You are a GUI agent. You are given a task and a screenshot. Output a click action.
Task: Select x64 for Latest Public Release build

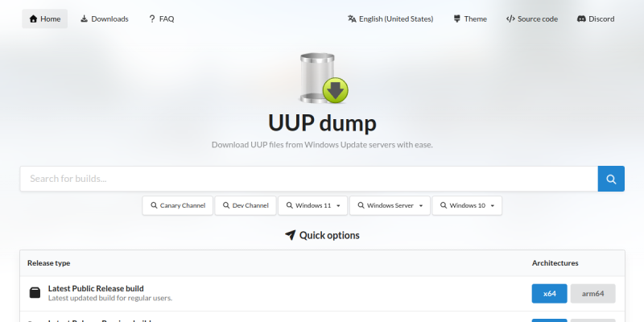click(550, 294)
